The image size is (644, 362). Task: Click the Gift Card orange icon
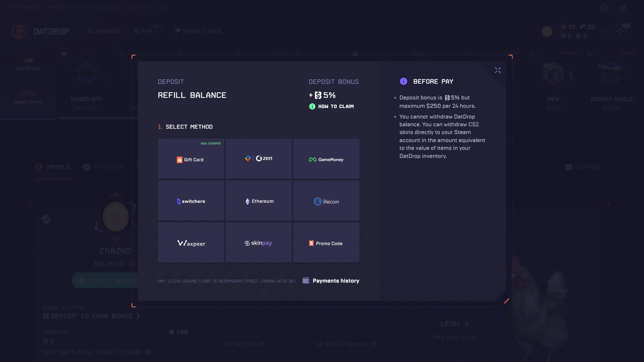(x=180, y=160)
